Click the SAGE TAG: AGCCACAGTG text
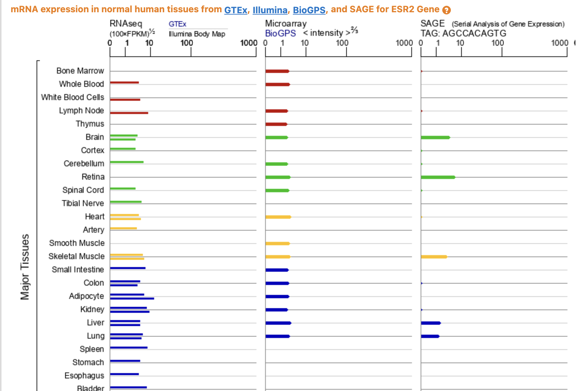Viewport: 588px width, 391px height. [463, 33]
